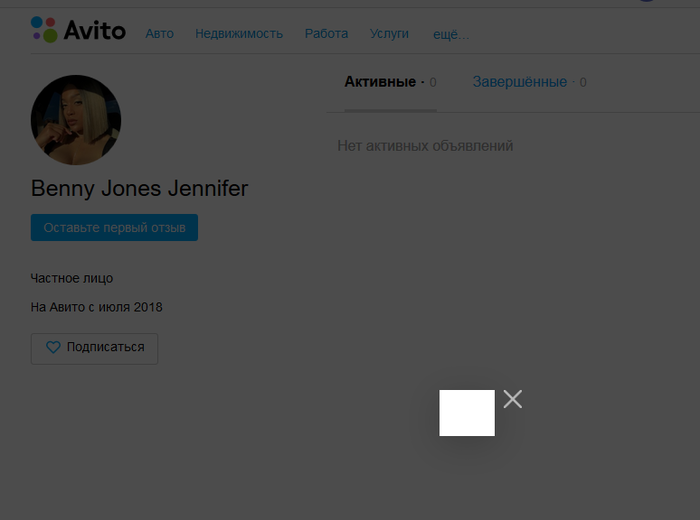Image resolution: width=700 pixels, height=520 pixels.
Task: Open the Авто category
Action: pyautogui.click(x=159, y=34)
